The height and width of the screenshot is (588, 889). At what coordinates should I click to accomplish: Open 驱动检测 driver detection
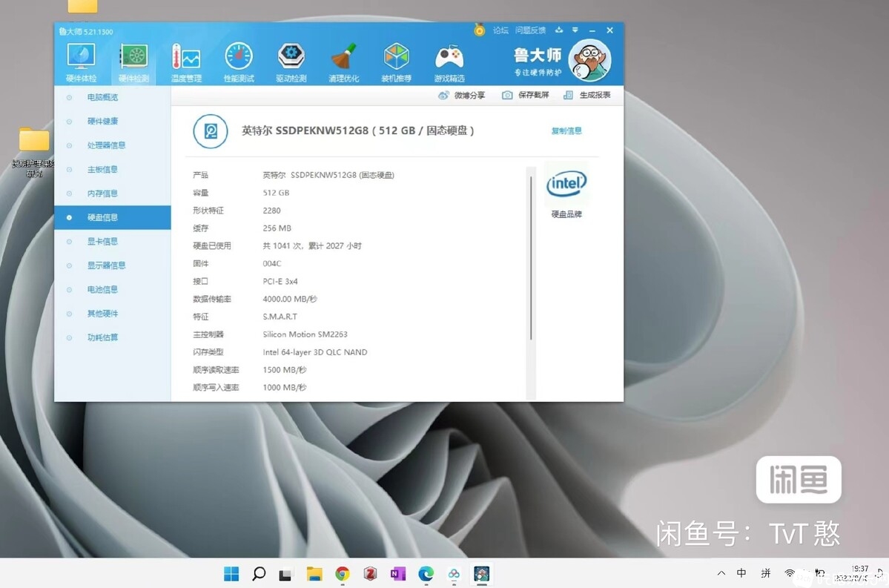point(291,62)
